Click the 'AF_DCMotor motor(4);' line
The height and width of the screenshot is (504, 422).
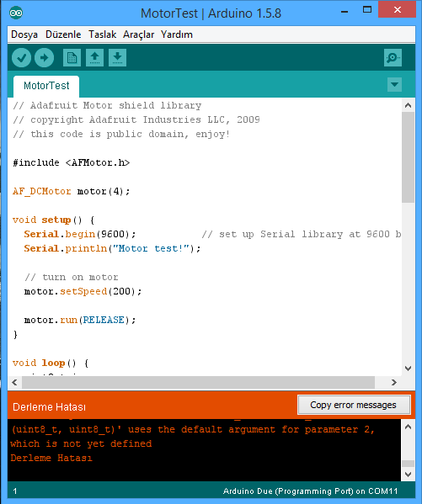tap(71, 192)
